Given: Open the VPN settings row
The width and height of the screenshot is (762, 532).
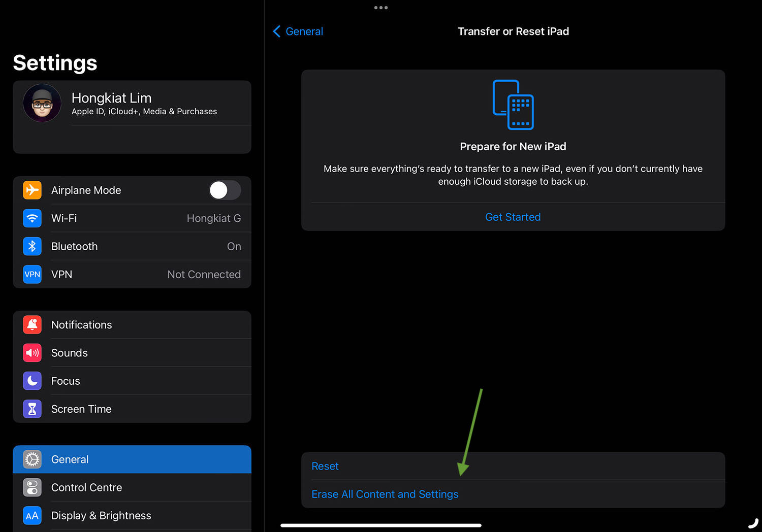Looking at the screenshot, I should [132, 274].
